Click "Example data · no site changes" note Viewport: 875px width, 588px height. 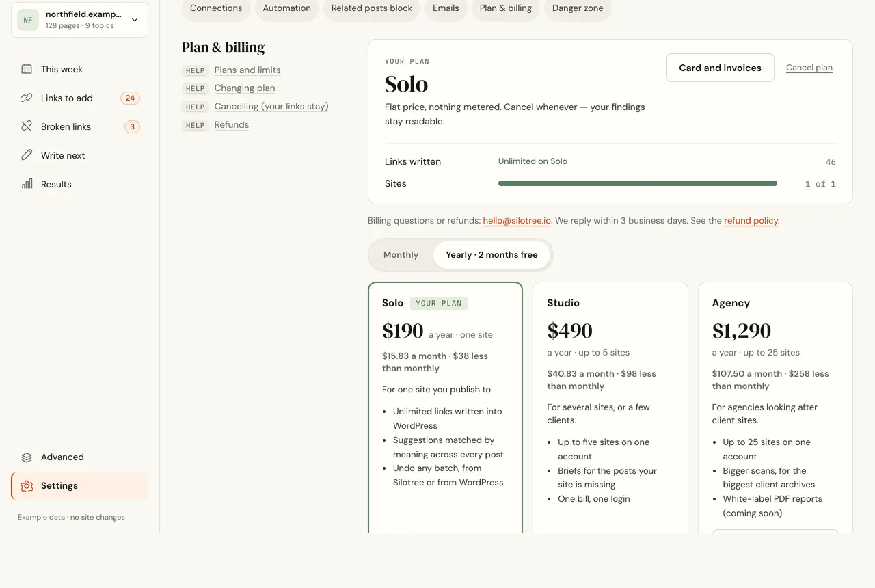71,518
